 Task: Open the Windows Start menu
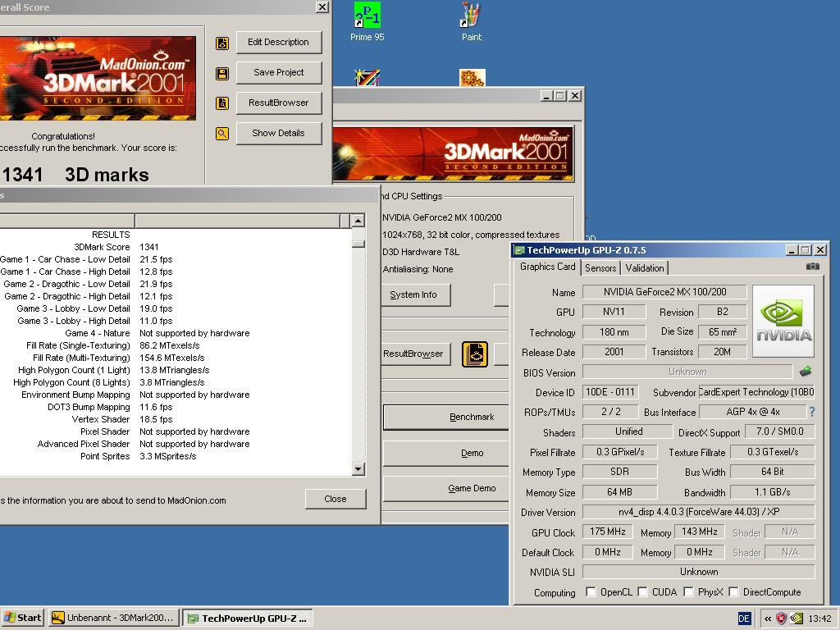coord(22,619)
